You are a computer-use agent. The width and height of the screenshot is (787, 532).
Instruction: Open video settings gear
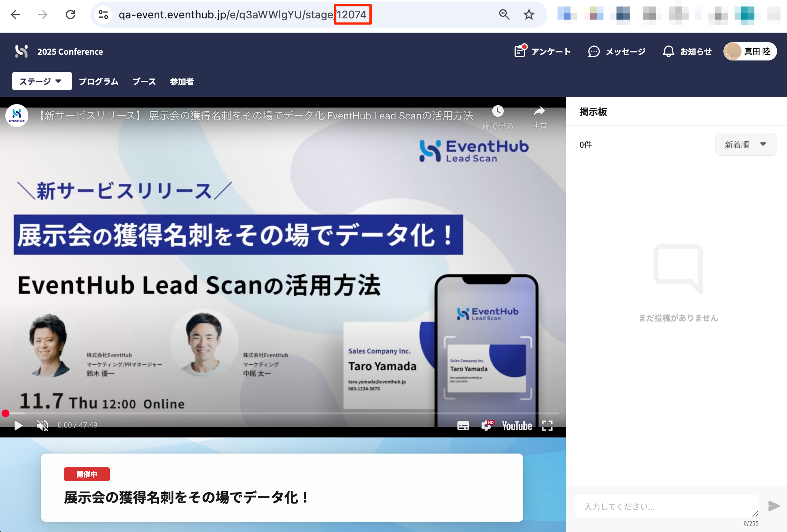coord(487,426)
